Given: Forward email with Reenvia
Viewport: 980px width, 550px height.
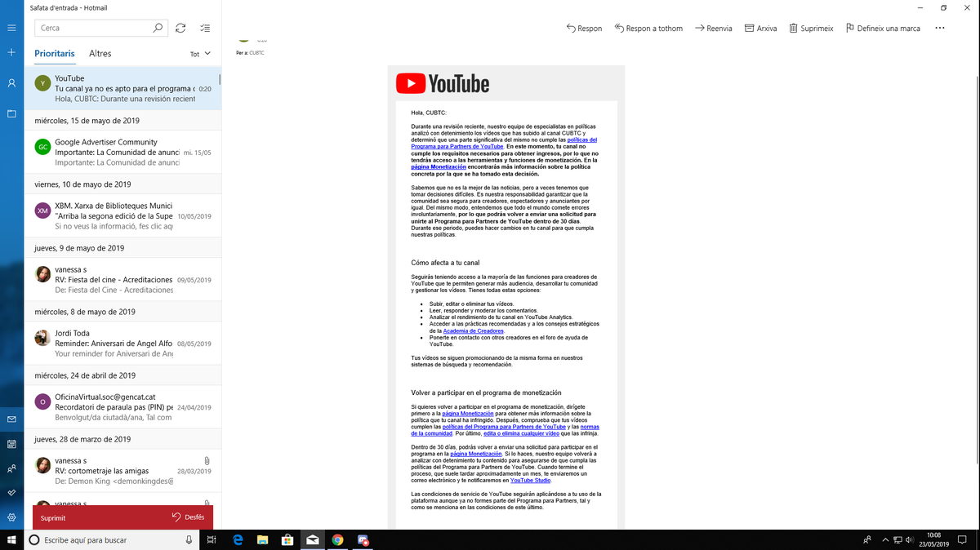Looking at the screenshot, I should pos(713,28).
